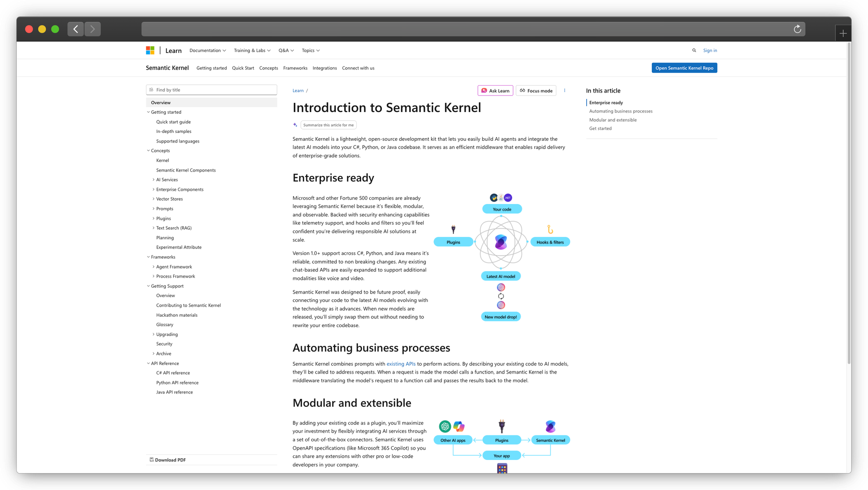Click the browser reload icon

click(x=797, y=29)
